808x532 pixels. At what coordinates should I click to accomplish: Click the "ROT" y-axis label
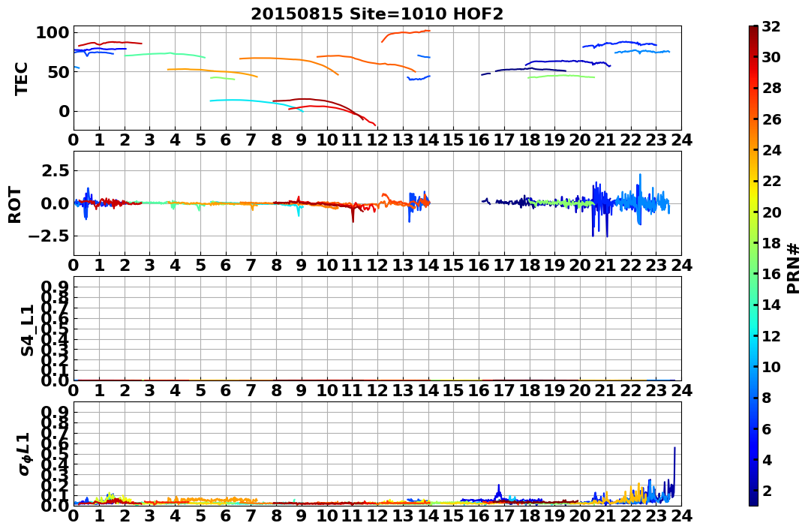(x=15, y=205)
